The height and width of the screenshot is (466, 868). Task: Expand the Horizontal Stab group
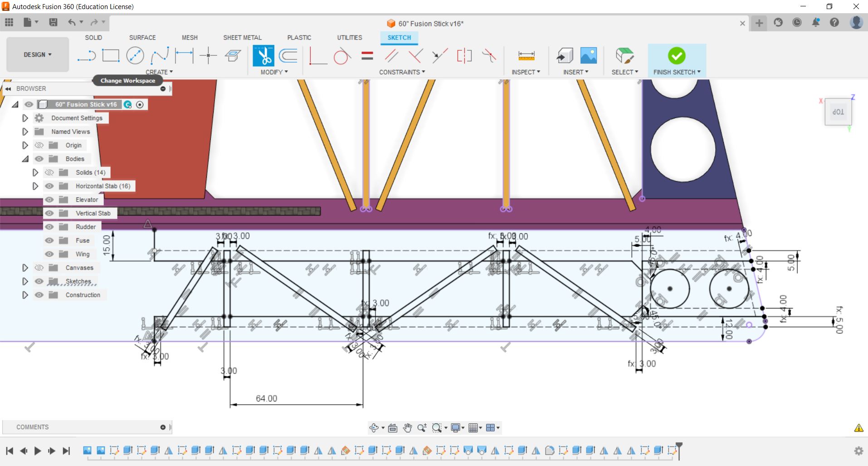coord(35,186)
